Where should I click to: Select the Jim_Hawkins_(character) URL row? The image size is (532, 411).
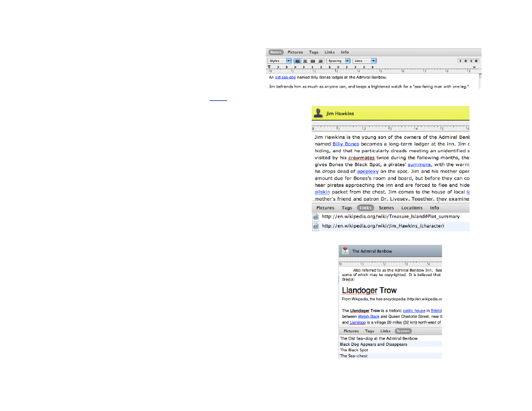point(390,226)
